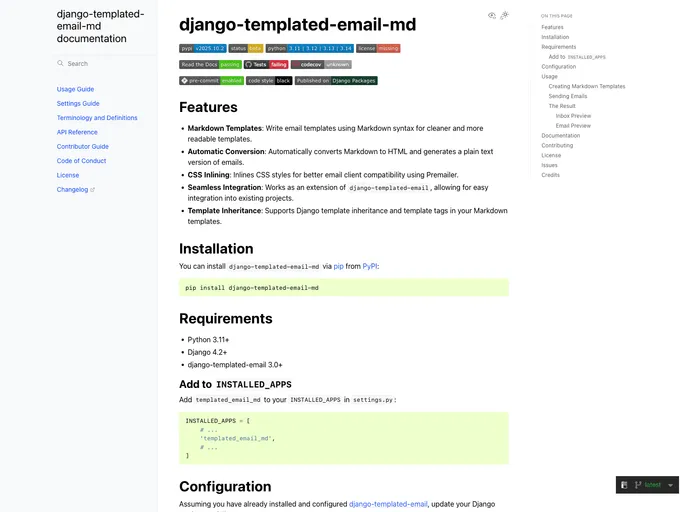
Task: Jump to Documentation in page contents
Action: pos(561,136)
